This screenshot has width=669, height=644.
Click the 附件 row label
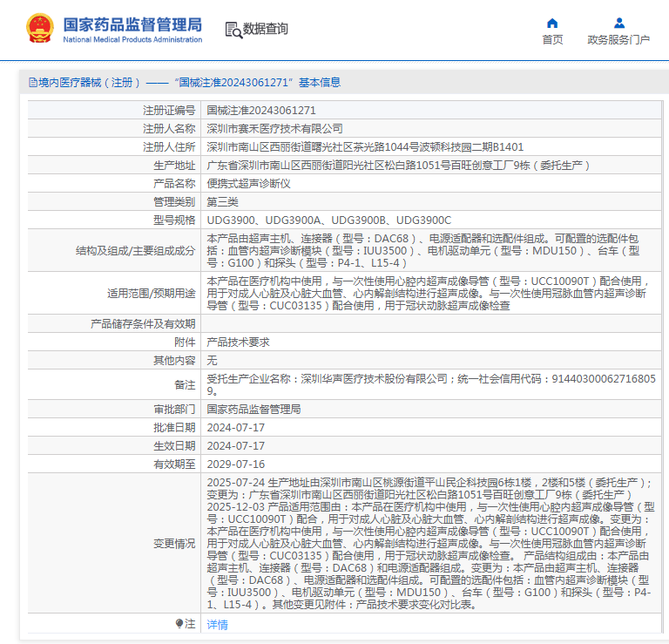pos(185,342)
